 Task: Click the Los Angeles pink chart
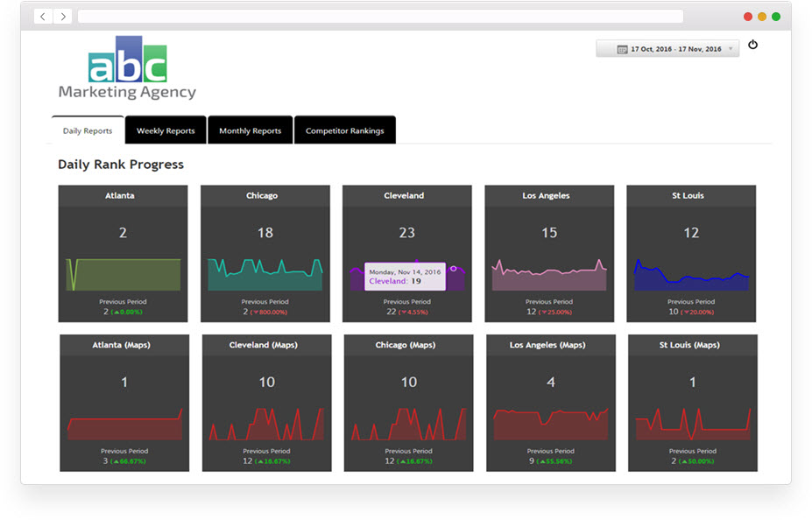tap(549, 275)
